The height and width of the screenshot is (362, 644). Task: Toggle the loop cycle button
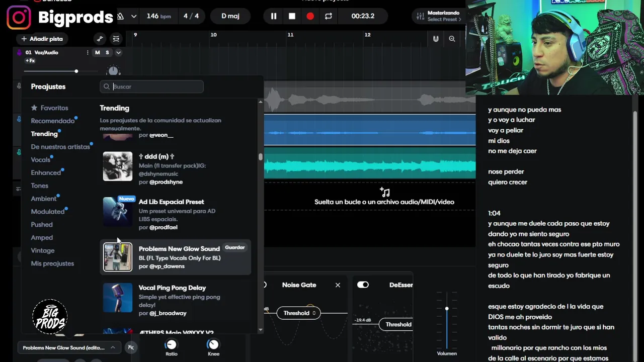tap(329, 16)
